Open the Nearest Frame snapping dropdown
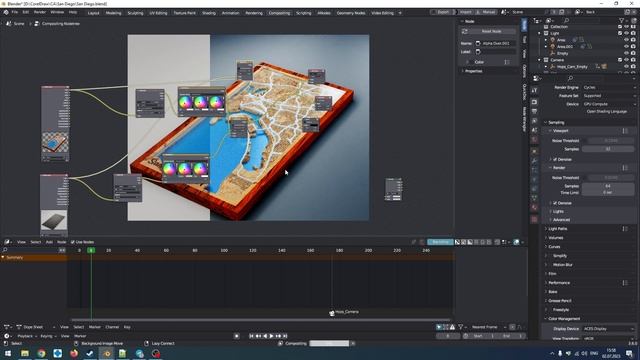Image resolution: width=640 pixels, height=360 pixels. tap(488, 327)
